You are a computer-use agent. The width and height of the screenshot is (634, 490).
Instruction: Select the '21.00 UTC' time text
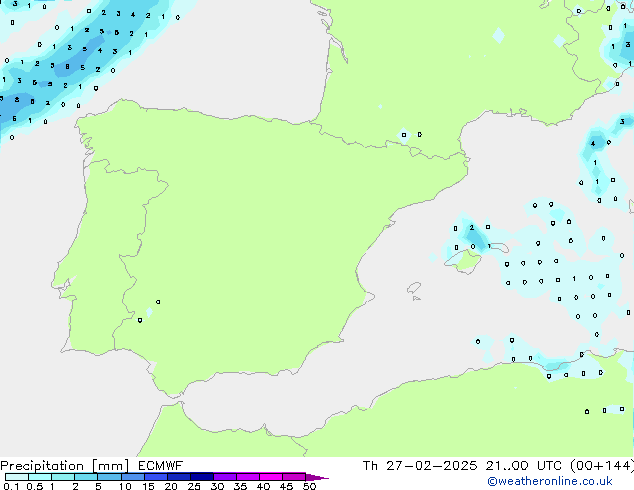pyautogui.click(x=524, y=466)
